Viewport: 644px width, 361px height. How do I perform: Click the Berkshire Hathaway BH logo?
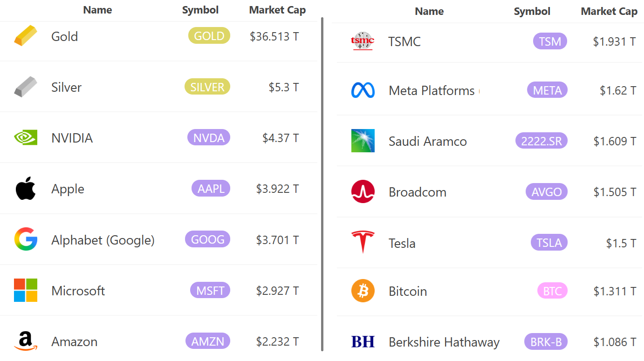point(363,341)
